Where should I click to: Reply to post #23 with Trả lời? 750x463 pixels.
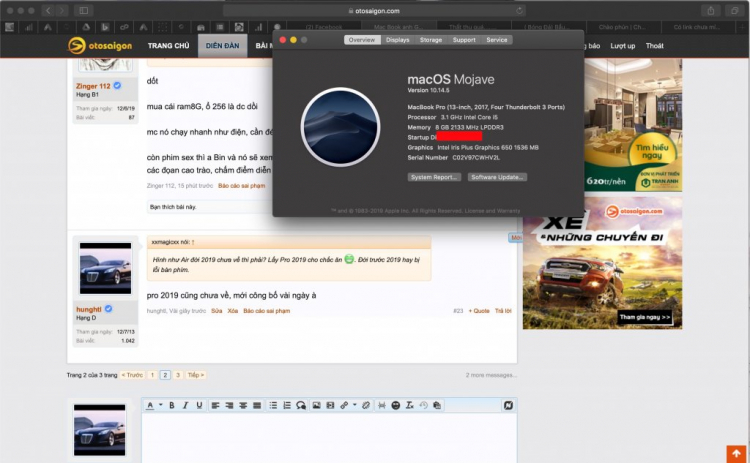tap(503, 311)
